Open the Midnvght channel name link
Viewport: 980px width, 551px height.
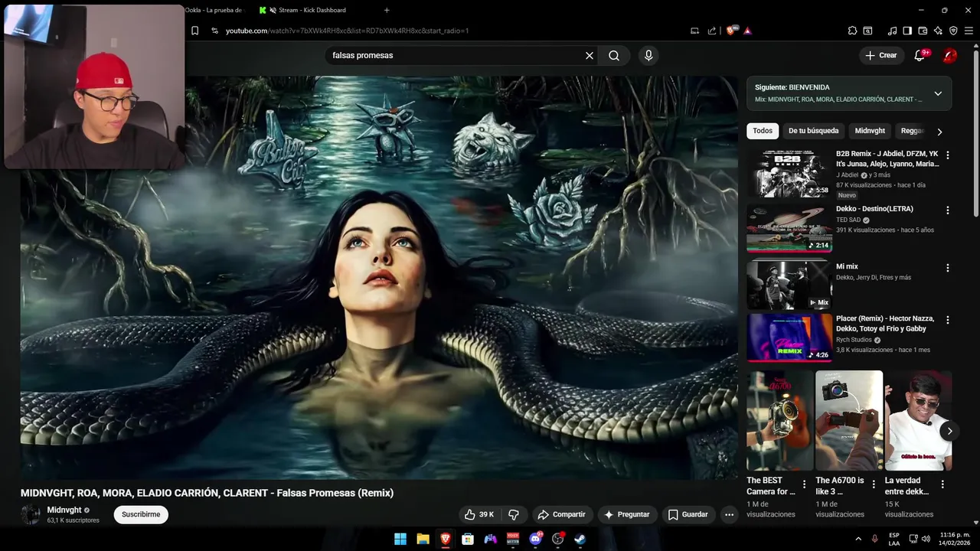point(64,510)
